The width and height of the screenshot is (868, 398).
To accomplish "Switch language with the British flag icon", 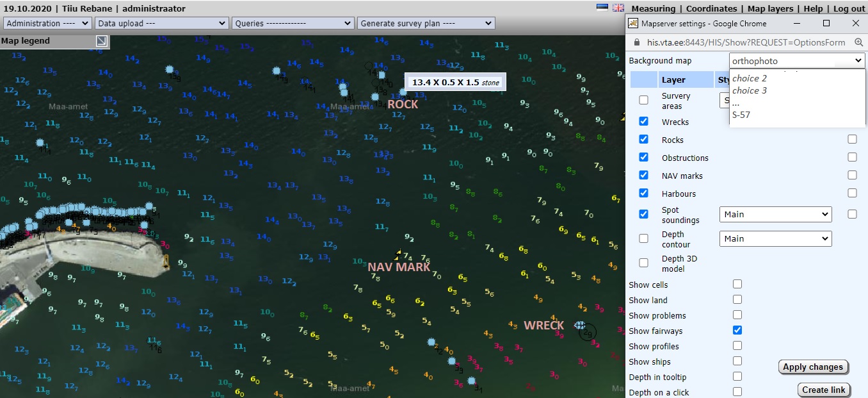I will pos(618,8).
